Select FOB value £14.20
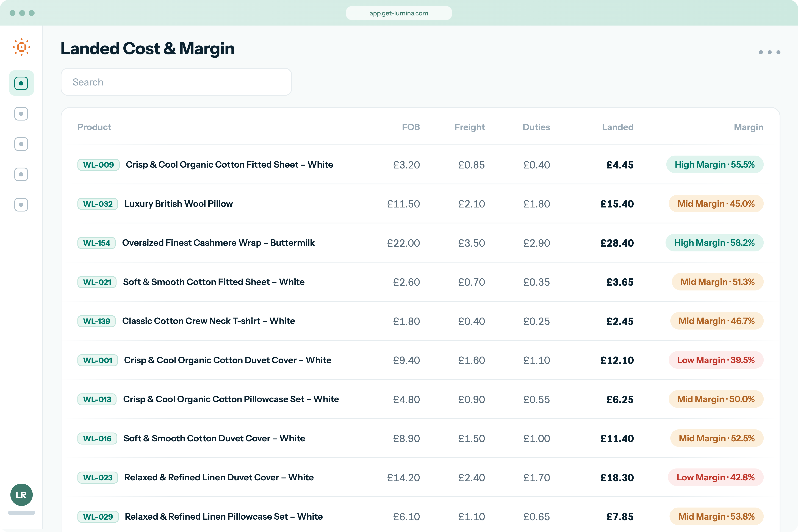 [403, 478]
